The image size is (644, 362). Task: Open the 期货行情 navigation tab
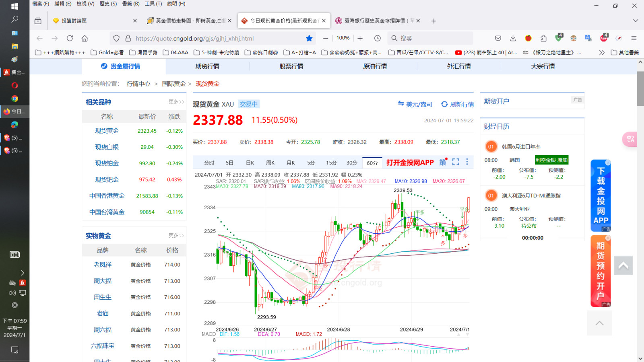click(x=207, y=66)
